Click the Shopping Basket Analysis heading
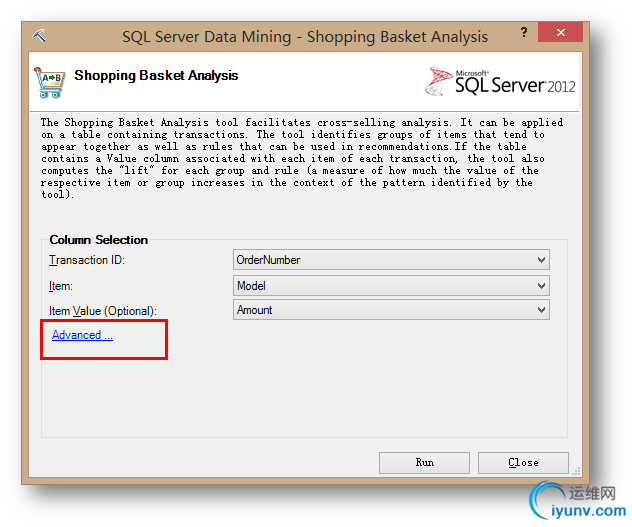 point(156,75)
